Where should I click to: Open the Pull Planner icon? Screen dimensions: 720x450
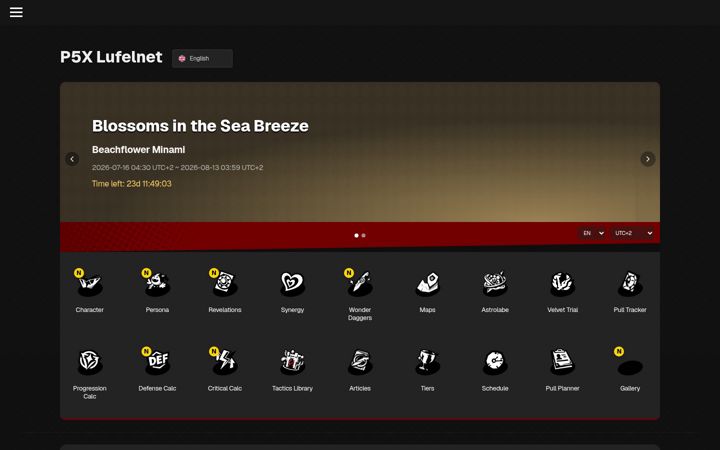pos(562,361)
